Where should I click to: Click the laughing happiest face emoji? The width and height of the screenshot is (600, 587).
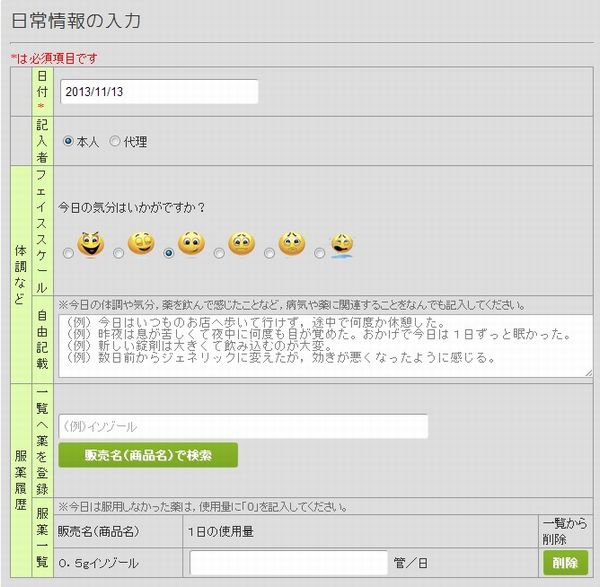pos(91,243)
